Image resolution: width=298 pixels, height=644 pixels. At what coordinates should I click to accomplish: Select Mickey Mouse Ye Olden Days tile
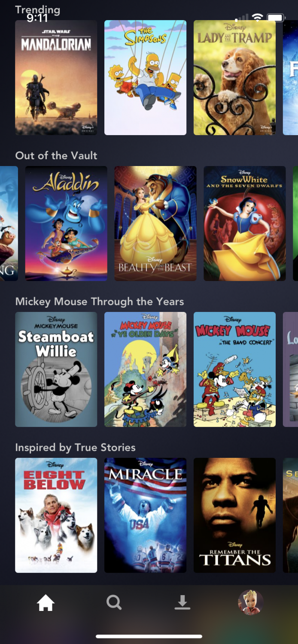pyautogui.click(x=146, y=369)
